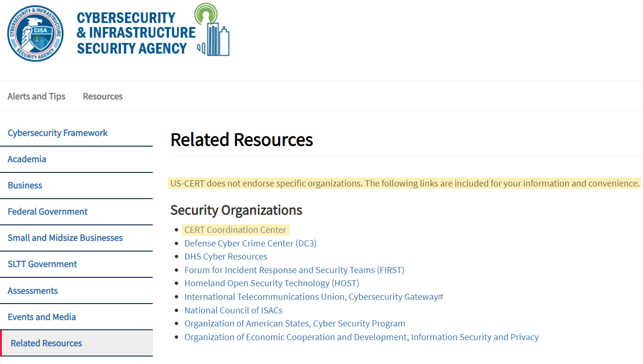The width and height of the screenshot is (643, 364).
Task: Open the Resources menu
Action: (x=103, y=97)
